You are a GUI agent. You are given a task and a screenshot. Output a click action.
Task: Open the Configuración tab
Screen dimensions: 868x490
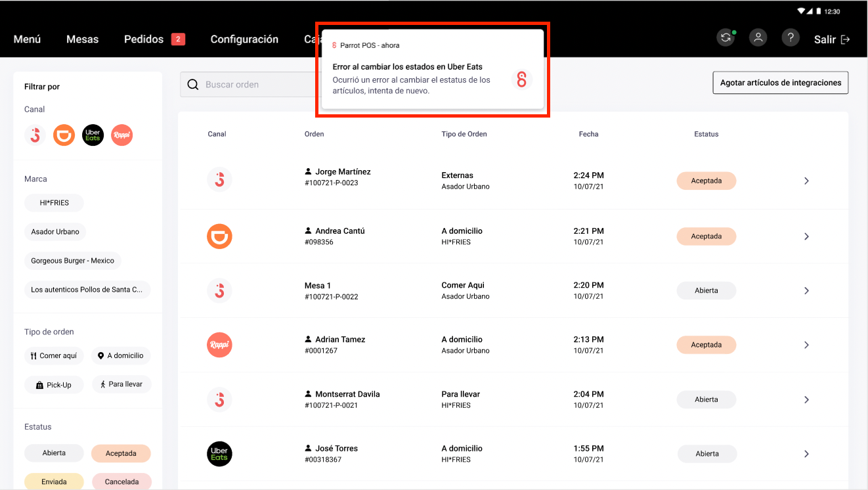click(244, 39)
